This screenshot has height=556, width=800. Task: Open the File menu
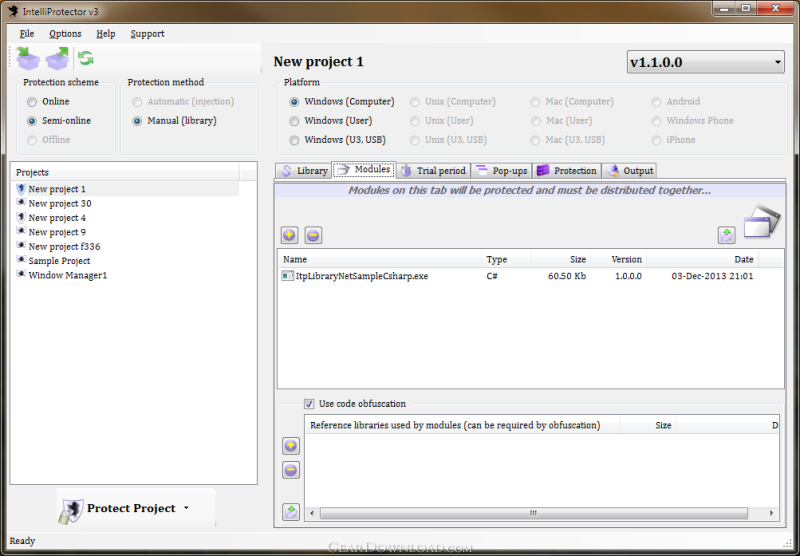click(x=27, y=34)
